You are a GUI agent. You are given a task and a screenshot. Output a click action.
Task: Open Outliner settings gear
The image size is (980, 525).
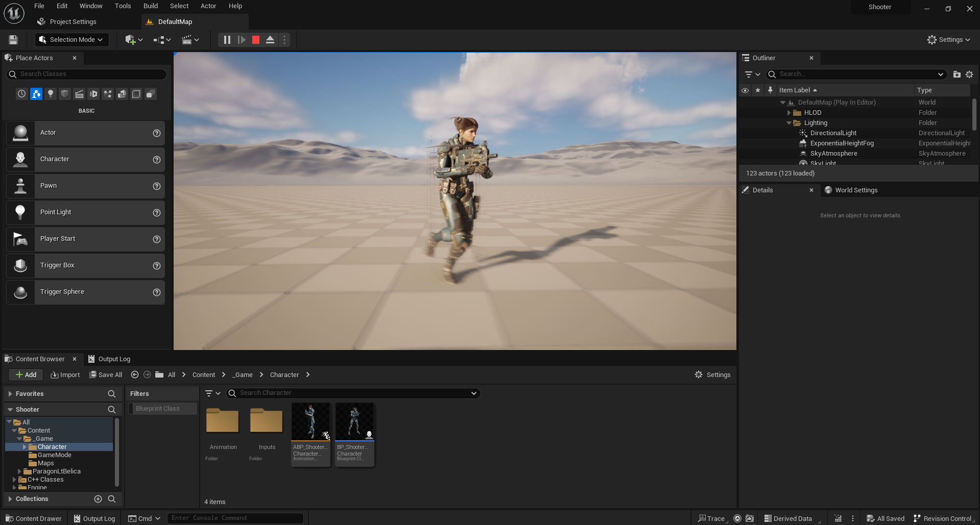coord(969,74)
